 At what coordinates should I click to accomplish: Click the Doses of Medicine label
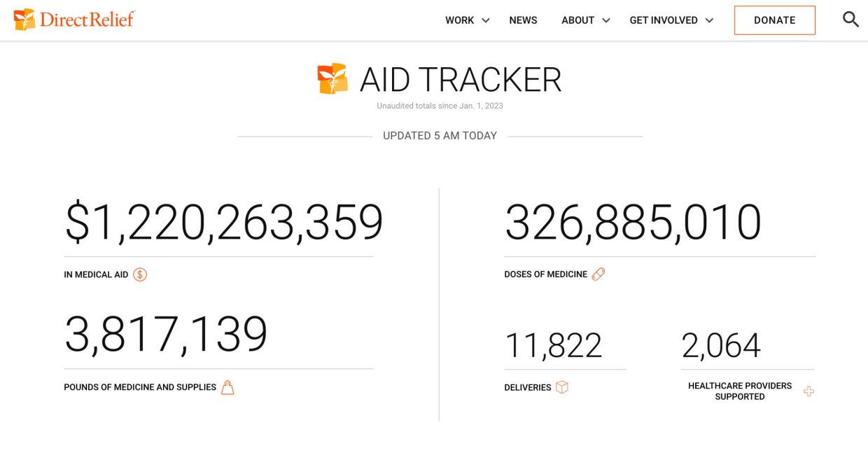(x=546, y=274)
